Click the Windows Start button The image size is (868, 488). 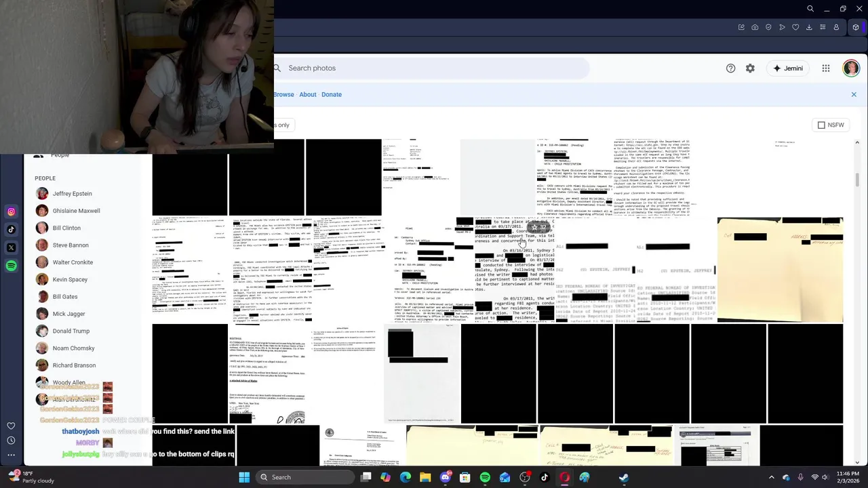[x=244, y=477]
